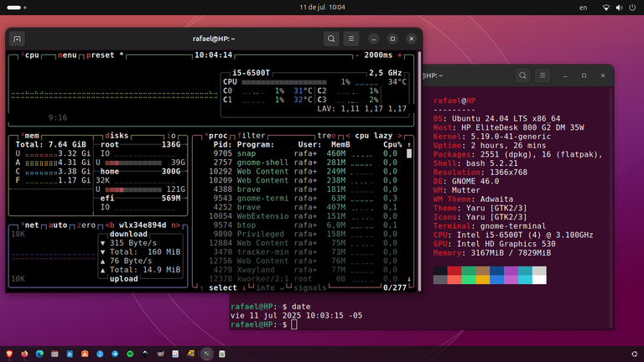Image resolution: width=644 pixels, height=362 pixels.
Task: Open btop 'menu' option
Action: point(67,55)
